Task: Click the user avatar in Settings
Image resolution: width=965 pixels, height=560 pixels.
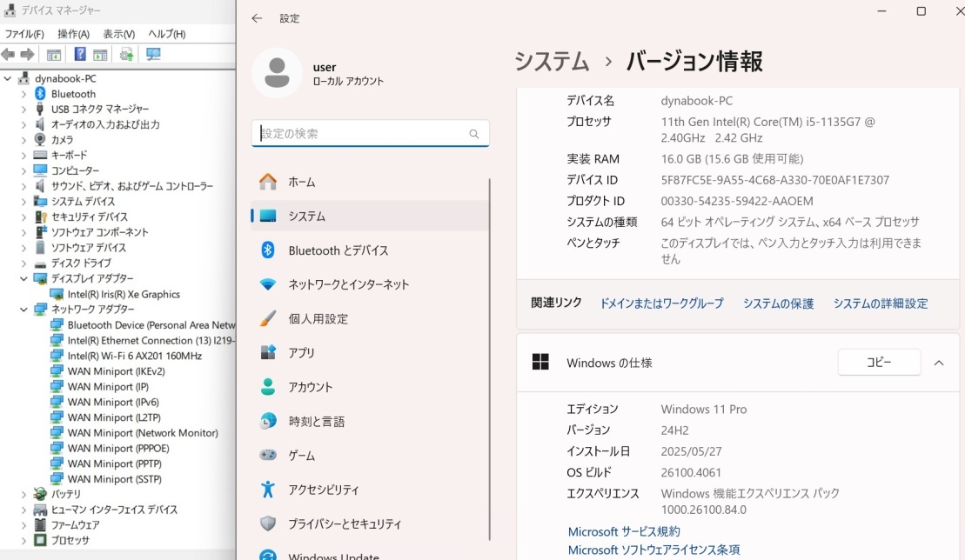Action: [277, 73]
